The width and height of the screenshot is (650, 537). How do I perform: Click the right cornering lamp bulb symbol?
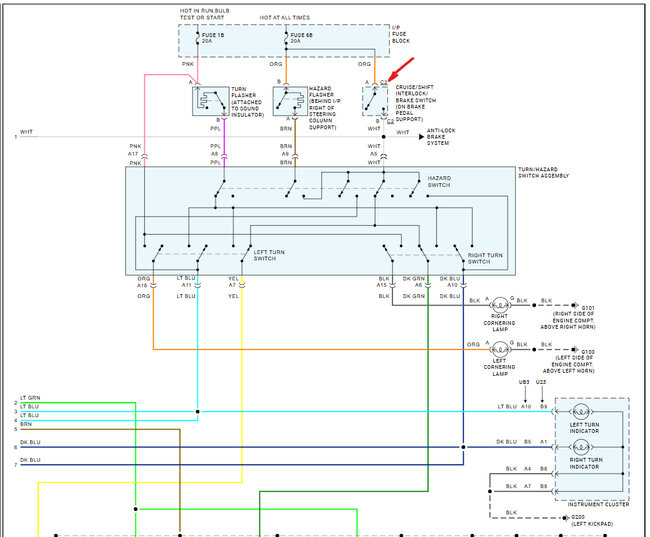pos(500,305)
